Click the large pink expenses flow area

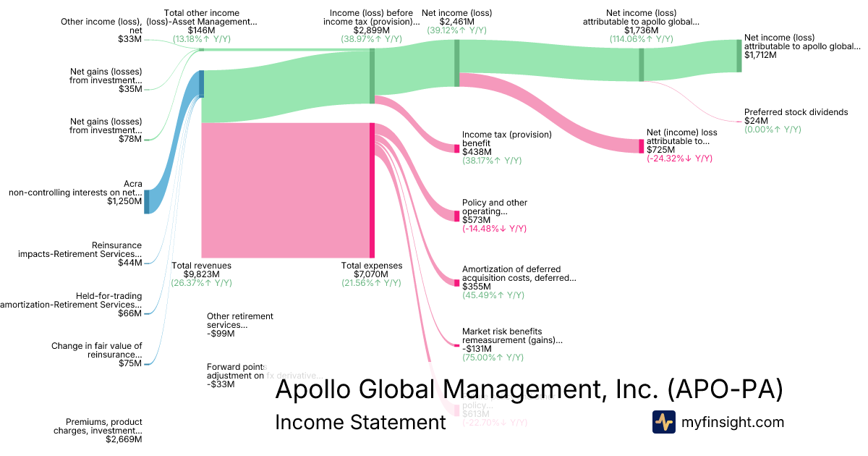(x=285, y=190)
